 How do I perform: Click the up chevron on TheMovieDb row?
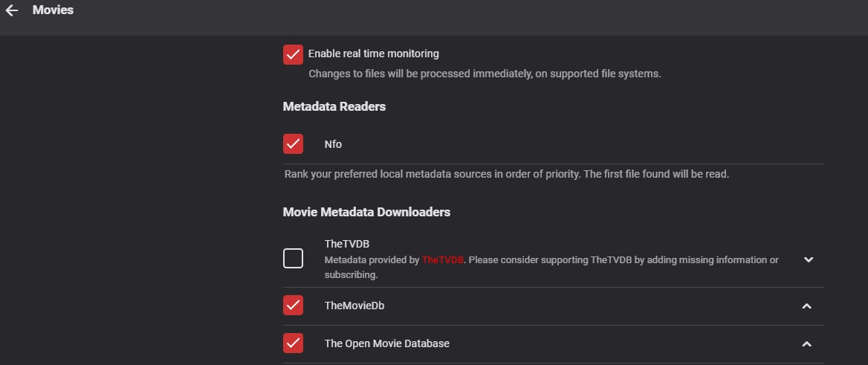[806, 306]
